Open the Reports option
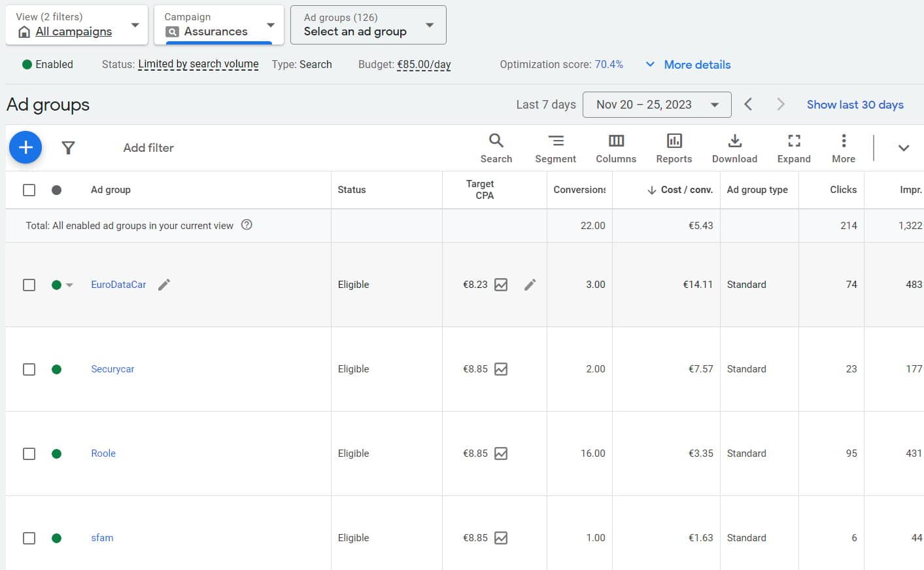Image resolution: width=924 pixels, height=570 pixels. click(674, 149)
